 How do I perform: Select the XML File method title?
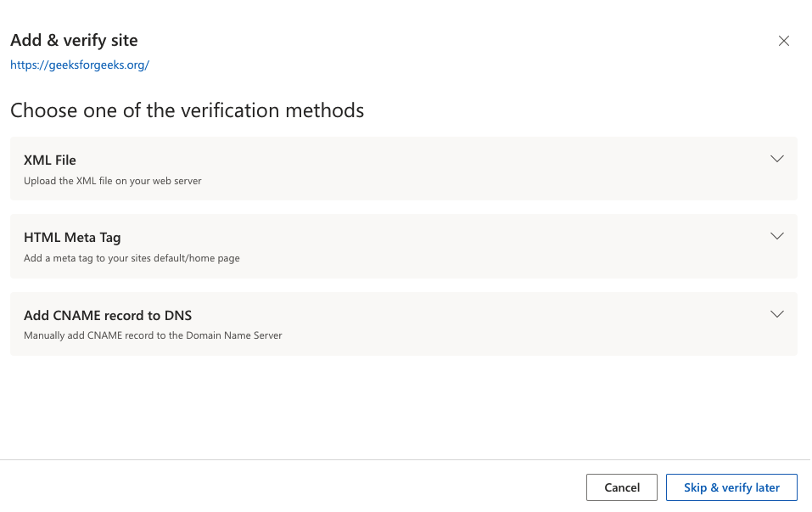[50, 160]
